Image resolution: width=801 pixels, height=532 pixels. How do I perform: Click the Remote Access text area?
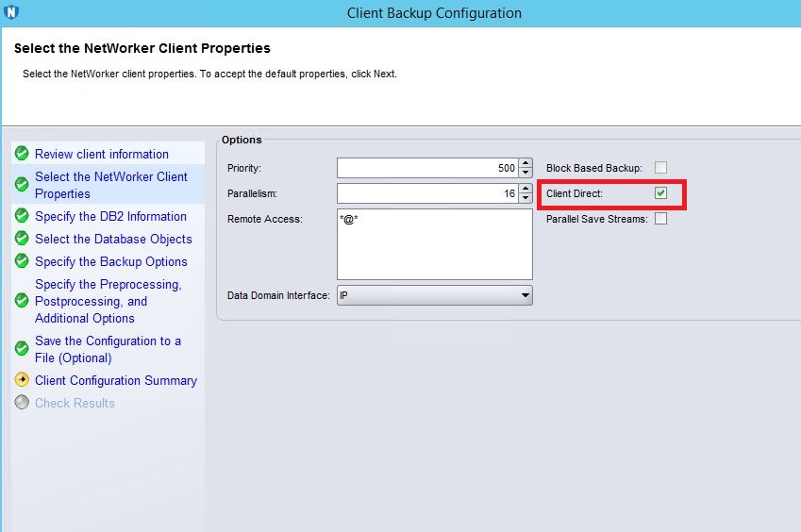435,244
